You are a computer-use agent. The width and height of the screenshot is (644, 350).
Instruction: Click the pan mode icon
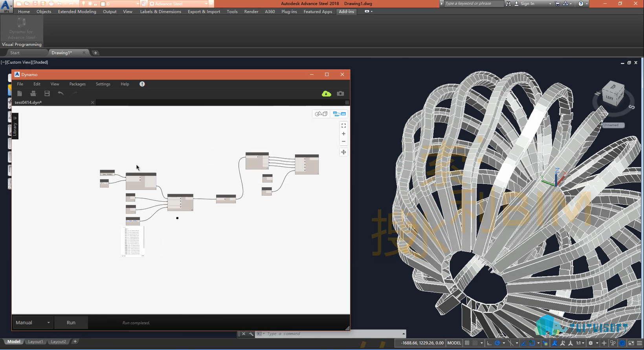pos(343,152)
